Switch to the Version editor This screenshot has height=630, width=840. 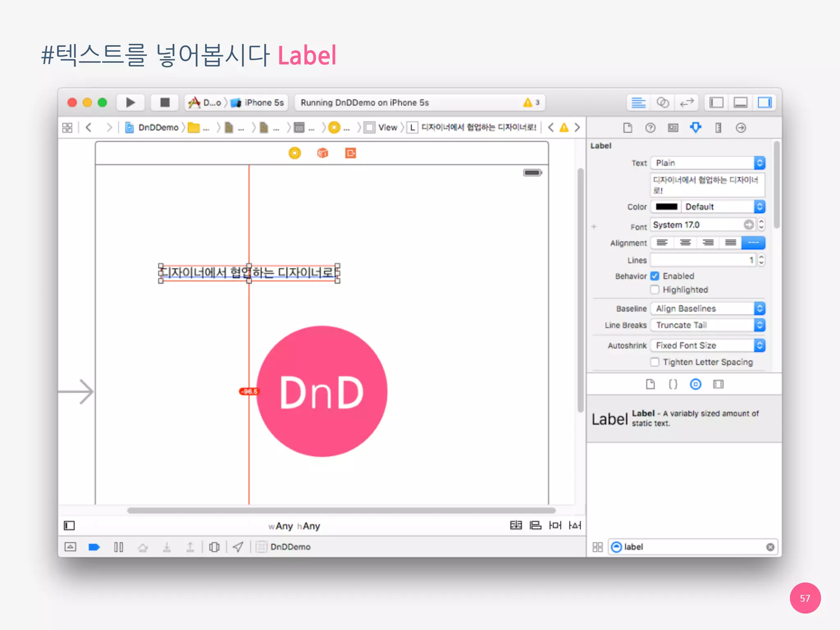click(687, 103)
